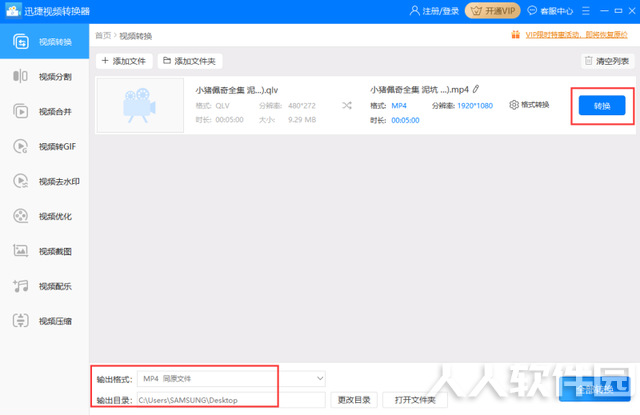Click the 1920*1080 resolution value

[x=475, y=106]
